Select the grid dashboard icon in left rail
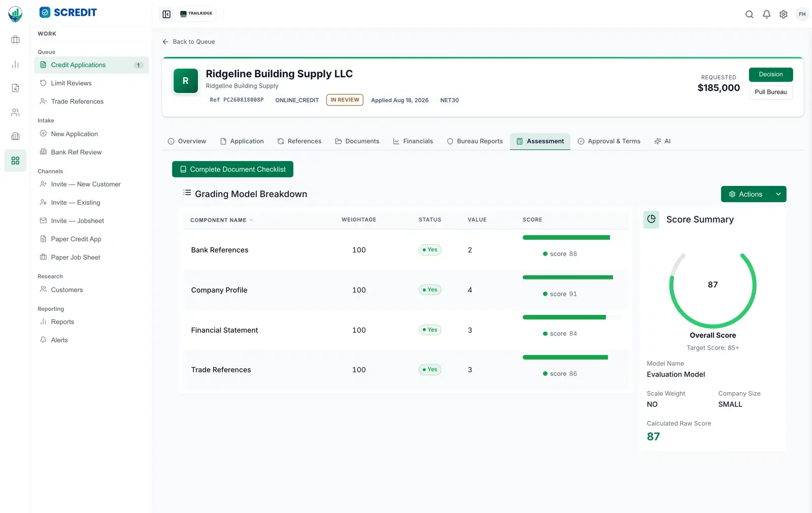812x513 pixels. click(15, 161)
